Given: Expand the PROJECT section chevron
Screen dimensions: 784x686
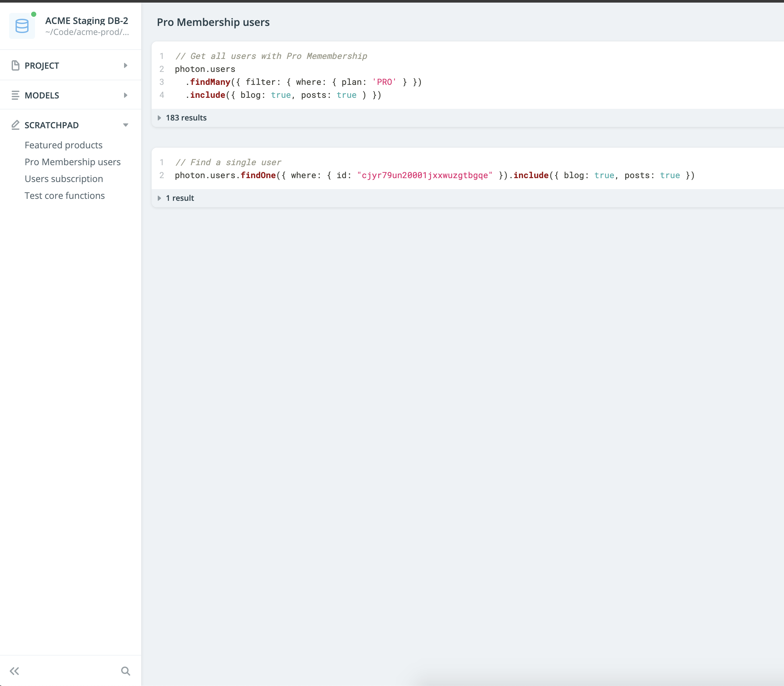Looking at the screenshot, I should 126,65.
